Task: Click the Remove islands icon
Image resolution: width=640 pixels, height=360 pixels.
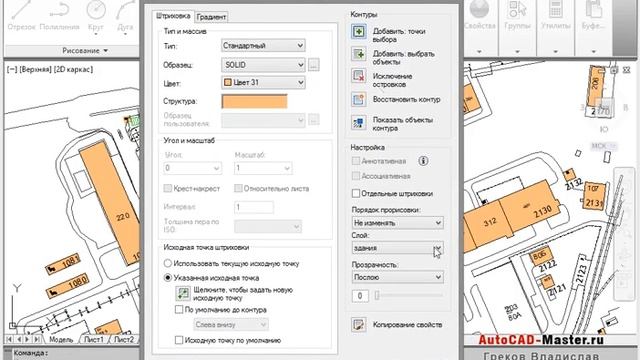Action: (358, 76)
